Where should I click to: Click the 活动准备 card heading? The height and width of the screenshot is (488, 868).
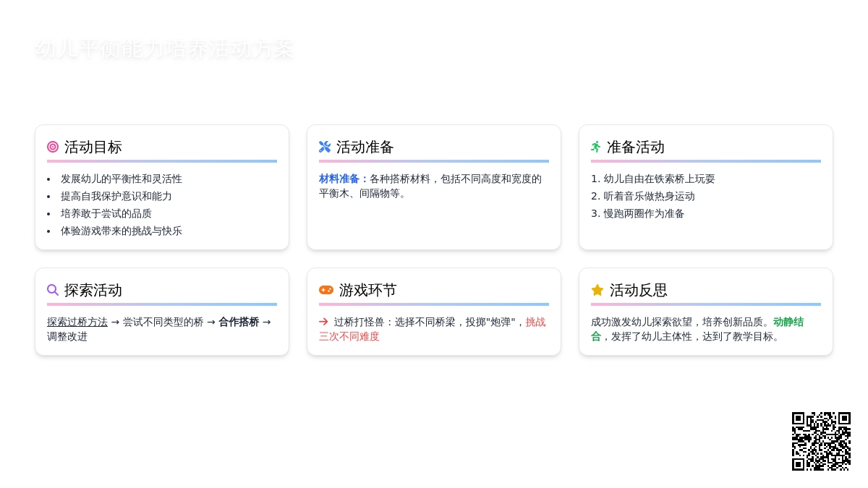tap(365, 147)
